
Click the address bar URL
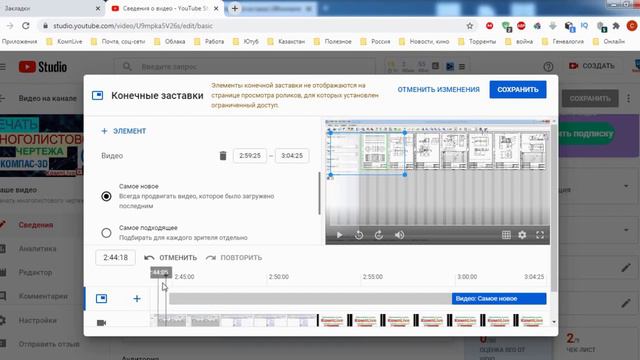[x=133, y=26]
